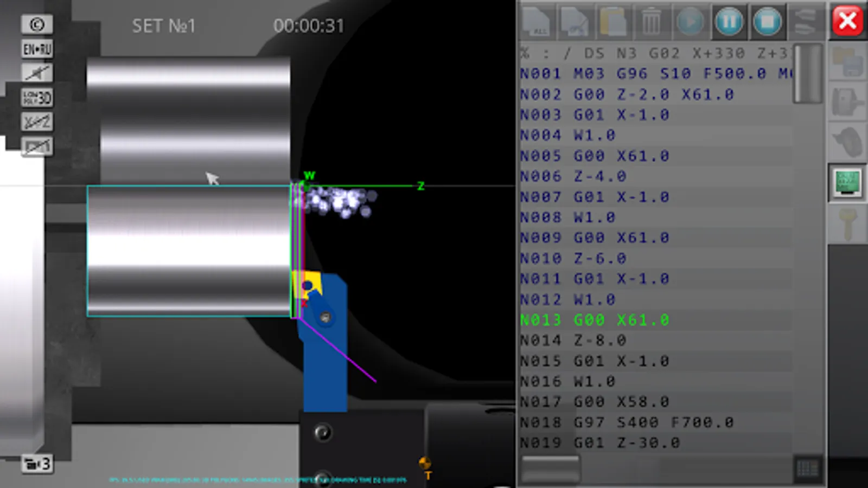Image resolution: width=868 pixels, height=488 pixels.
Task: Click the keypad grid icon below program
Action: point(808,468)
